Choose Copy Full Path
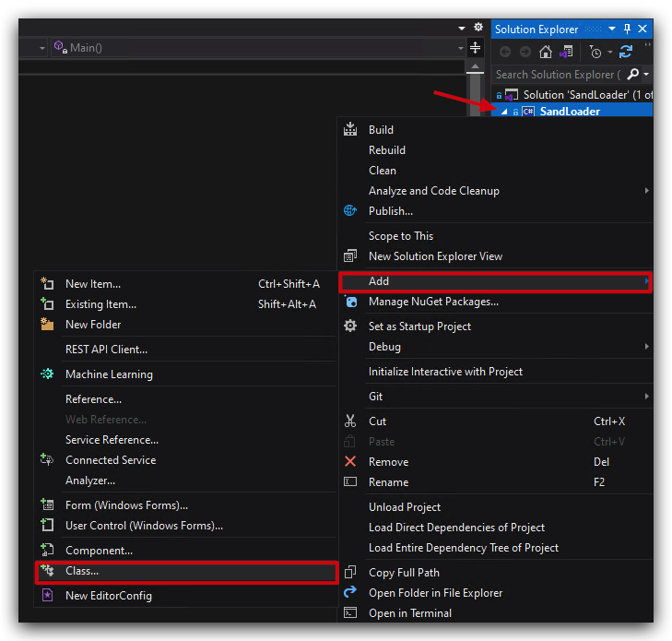The height and width of the screenshot is (641, 672). [495, 573]
